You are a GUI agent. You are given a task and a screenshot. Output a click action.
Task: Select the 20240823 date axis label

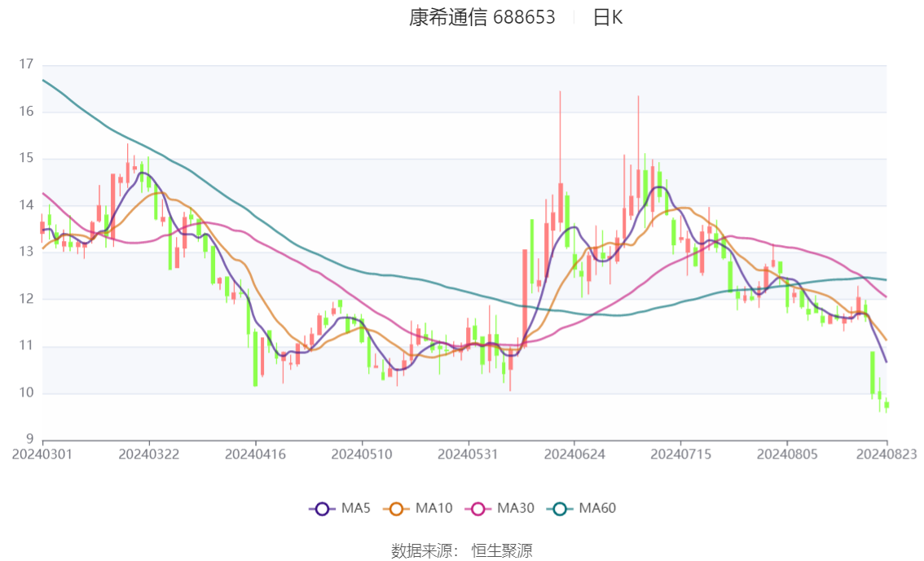887,454
